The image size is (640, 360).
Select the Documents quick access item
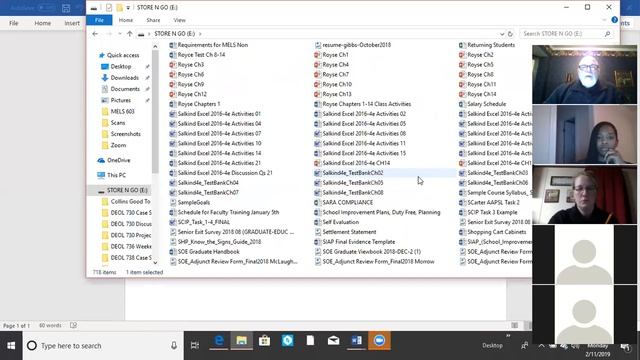pyautogui.click(x=125, y=89)
